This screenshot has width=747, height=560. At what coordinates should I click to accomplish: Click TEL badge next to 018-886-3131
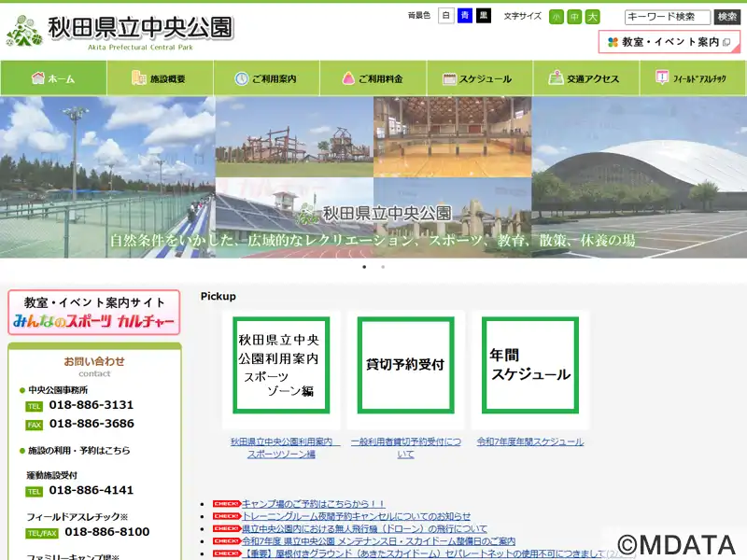[35, 406]
